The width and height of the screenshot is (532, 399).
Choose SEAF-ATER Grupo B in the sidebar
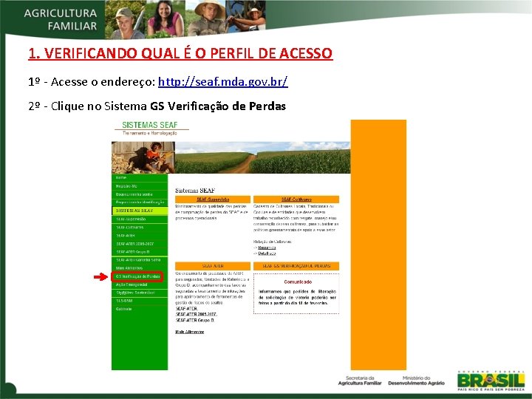click(x=133, y=252)
